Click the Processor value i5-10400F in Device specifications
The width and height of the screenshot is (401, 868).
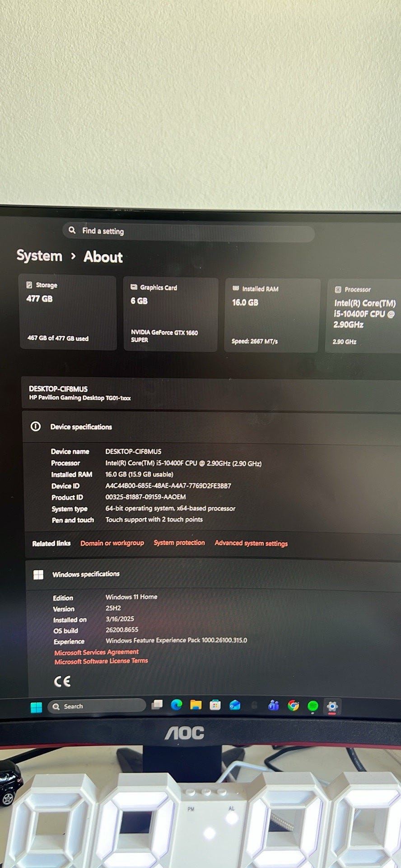pos(183,463)
